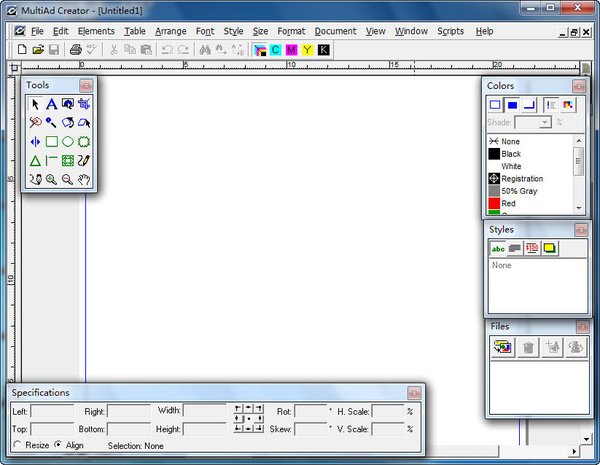Pick the ellipse shape tool
This screenshot has width=600, height=465.
tap(68, 142)
